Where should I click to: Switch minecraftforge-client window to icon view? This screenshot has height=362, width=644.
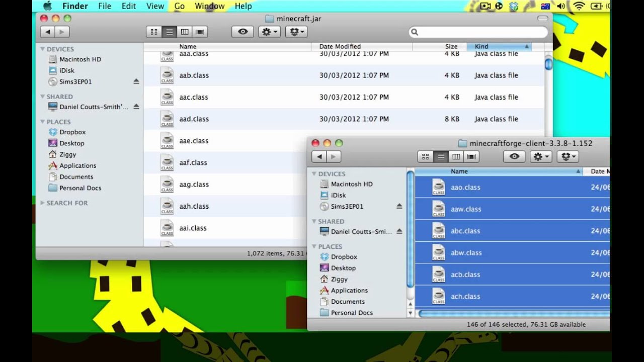click(426, 157)
